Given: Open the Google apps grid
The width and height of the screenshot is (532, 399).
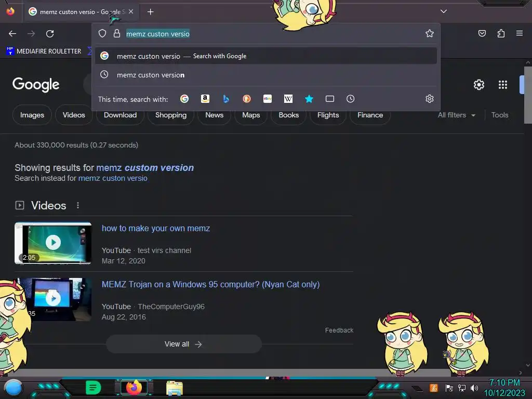Looking at the screenshot, I should point(503,85).
